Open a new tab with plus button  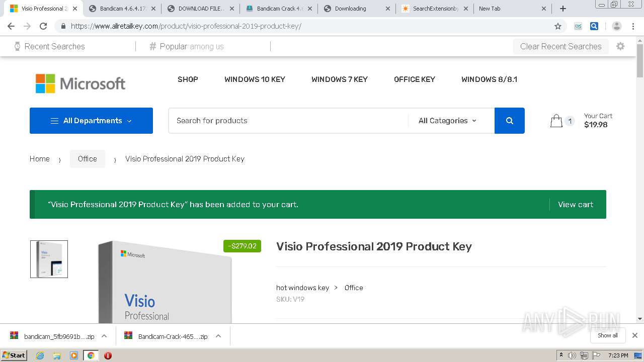pos(563,9)
